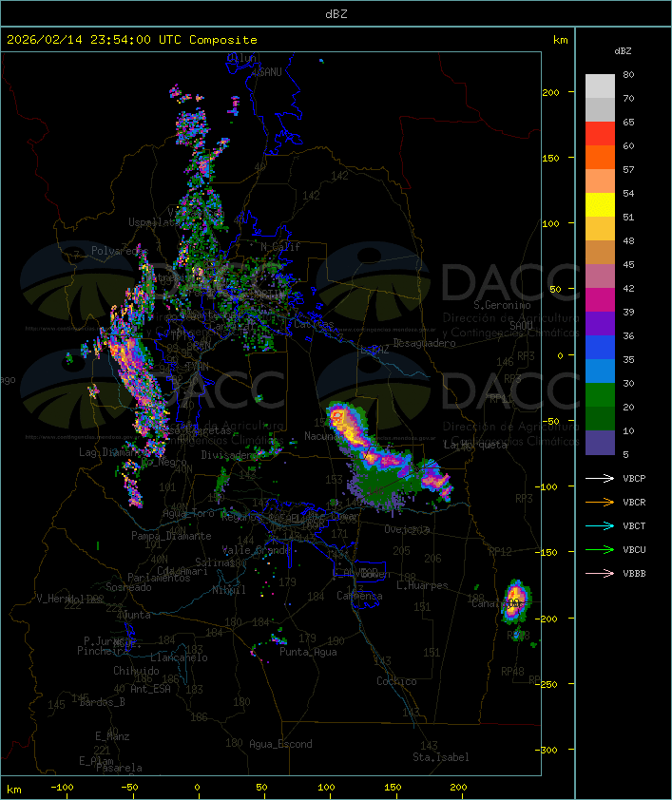672x800 pixels.
Task: Select the slate purple 10–5 dBZ swatch
Action: tap(600, 442)
